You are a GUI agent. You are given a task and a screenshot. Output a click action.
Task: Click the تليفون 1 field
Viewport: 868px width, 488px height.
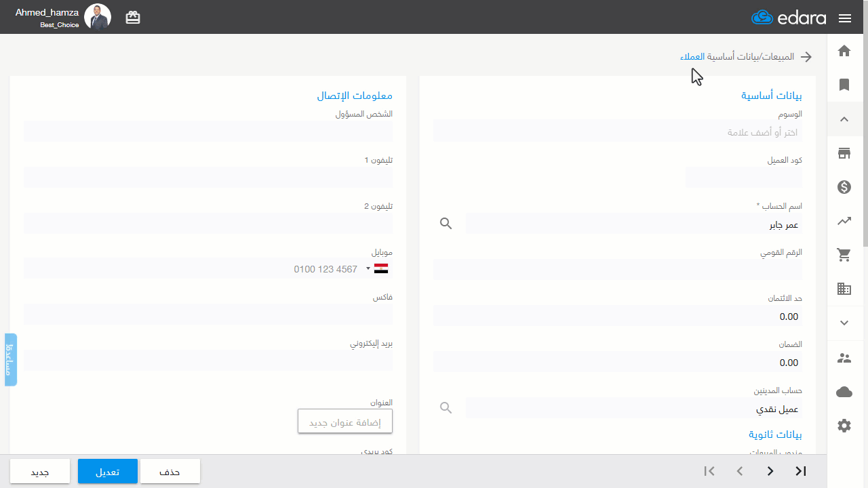pyautogui.click(x=208, y=178)
